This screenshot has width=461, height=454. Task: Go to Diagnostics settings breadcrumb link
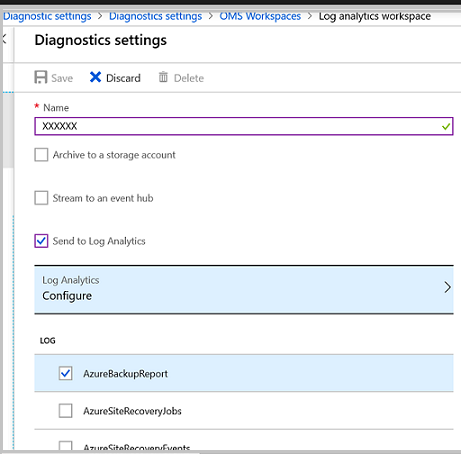[155, 16]
